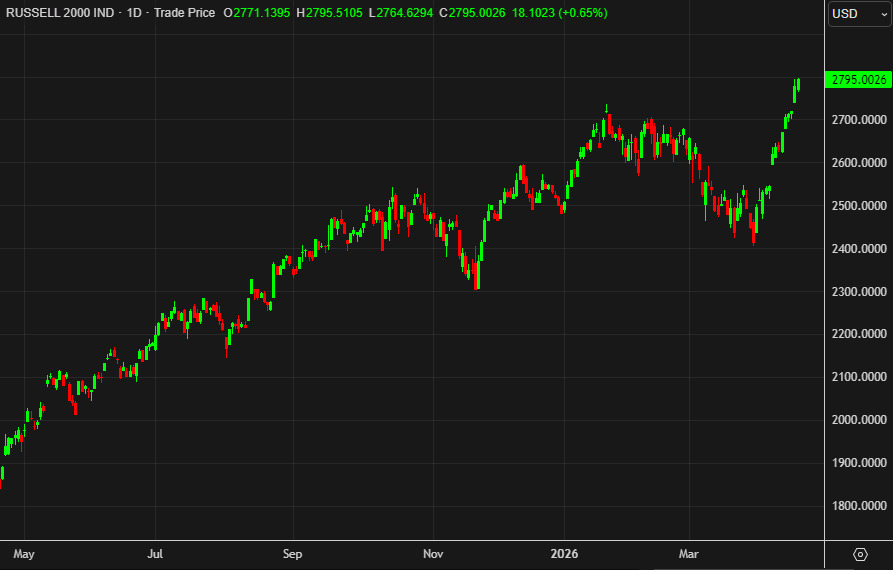
Task: Click the change value 18.1023 (+0.65%)
Action: [560, 13]
